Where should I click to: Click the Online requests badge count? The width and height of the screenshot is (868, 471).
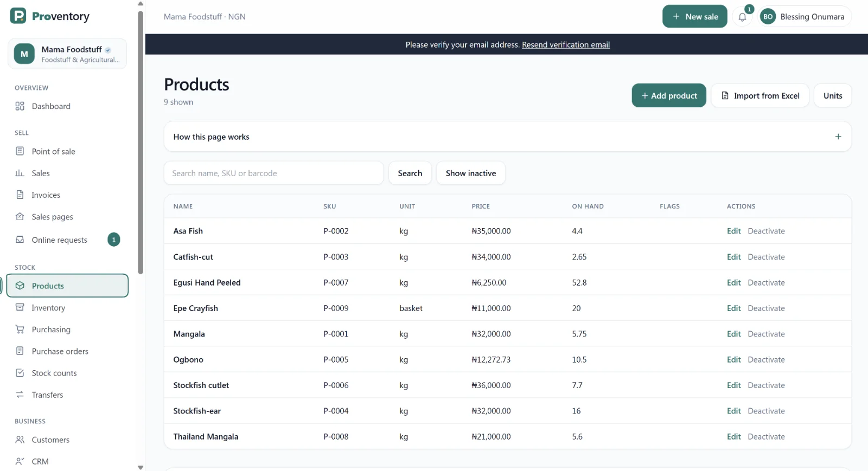point(114,240)
